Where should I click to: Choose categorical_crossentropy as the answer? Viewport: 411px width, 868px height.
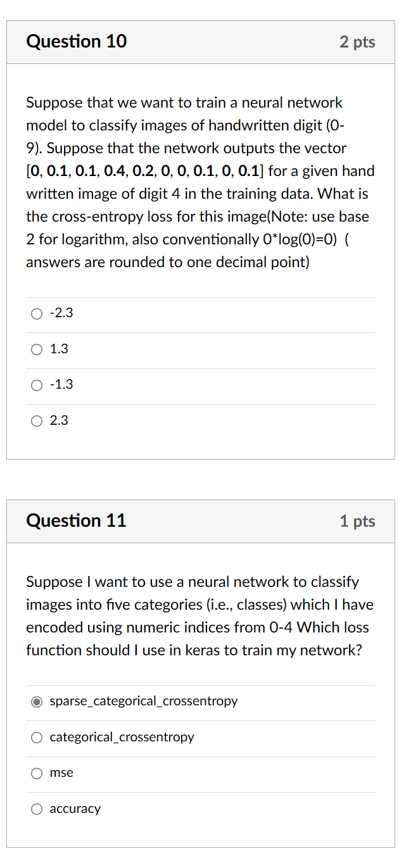point(36,737)
